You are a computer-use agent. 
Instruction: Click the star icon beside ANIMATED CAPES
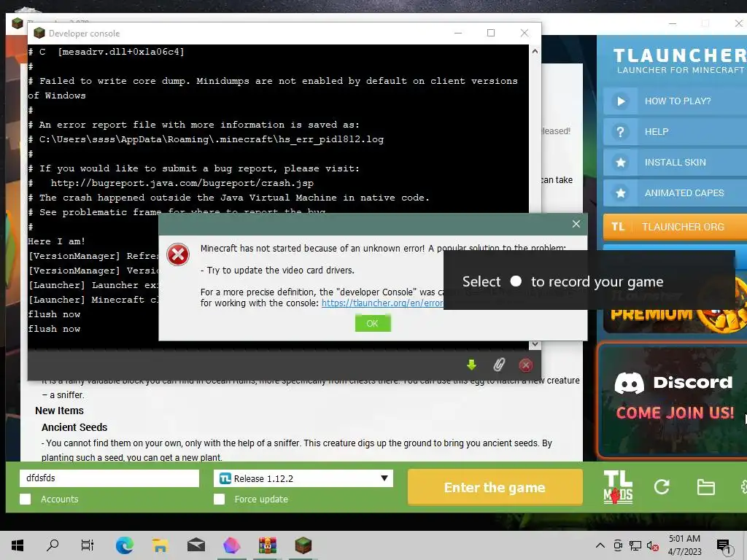pos(621,192)
